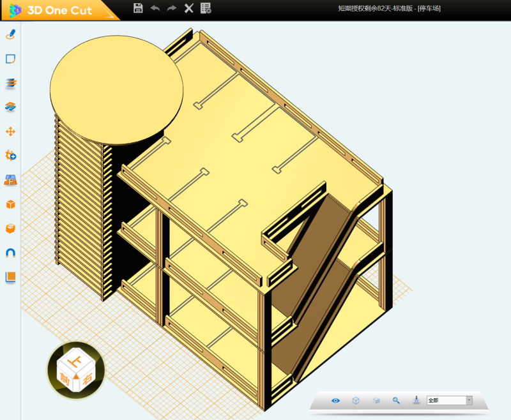The height and width of the screenshot is (420, 511).
Task: Click the top face of view cube
Action: click(x=76, y=361)
